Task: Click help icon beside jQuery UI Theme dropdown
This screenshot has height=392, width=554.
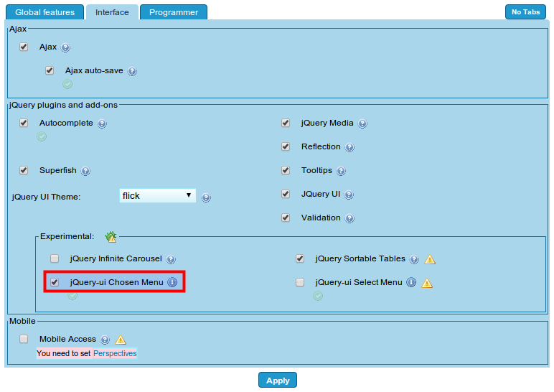Action: (206, 198)
